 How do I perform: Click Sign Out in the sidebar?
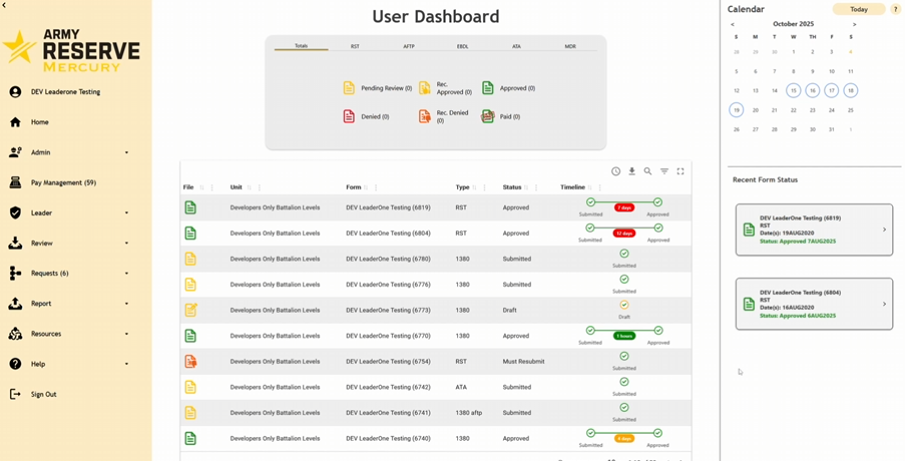pyautogui.click(x=43, y=394)
